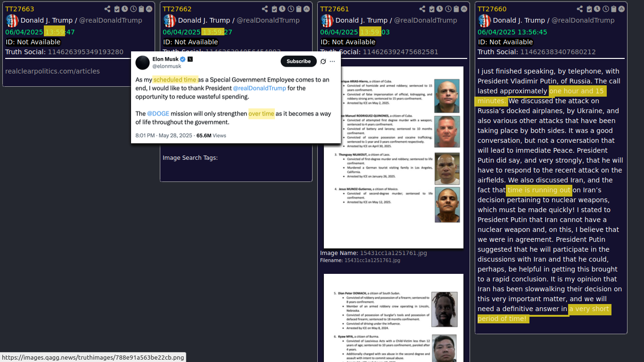This screenshot has width=644, height=362.
Task: Click the clipboard-check icon on post TT27662
Action: coord(274,9)
